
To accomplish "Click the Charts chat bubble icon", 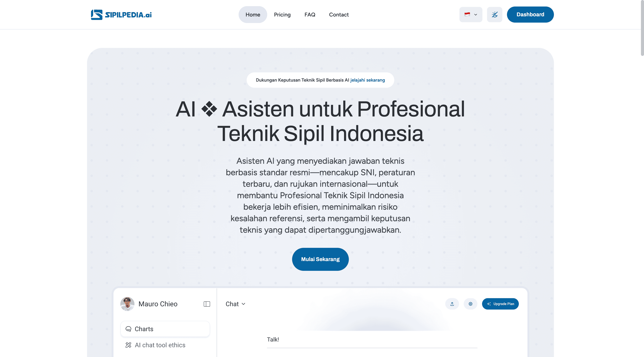I will (128, 329).
